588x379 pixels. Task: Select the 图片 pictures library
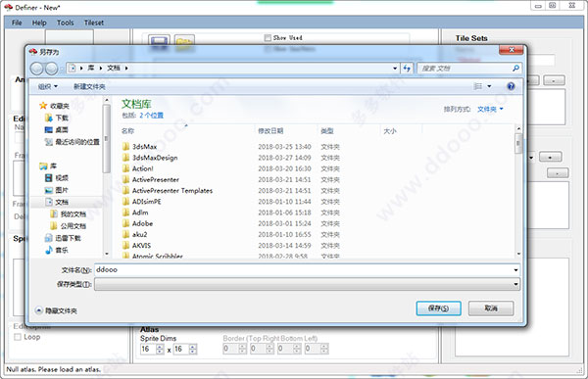(x=57, y=190)
